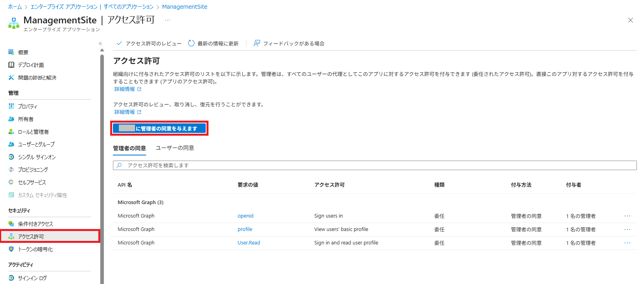This screenshot has width=644, height=284.
Task: Close the ManagementSite blade
Action: [631, 20]
